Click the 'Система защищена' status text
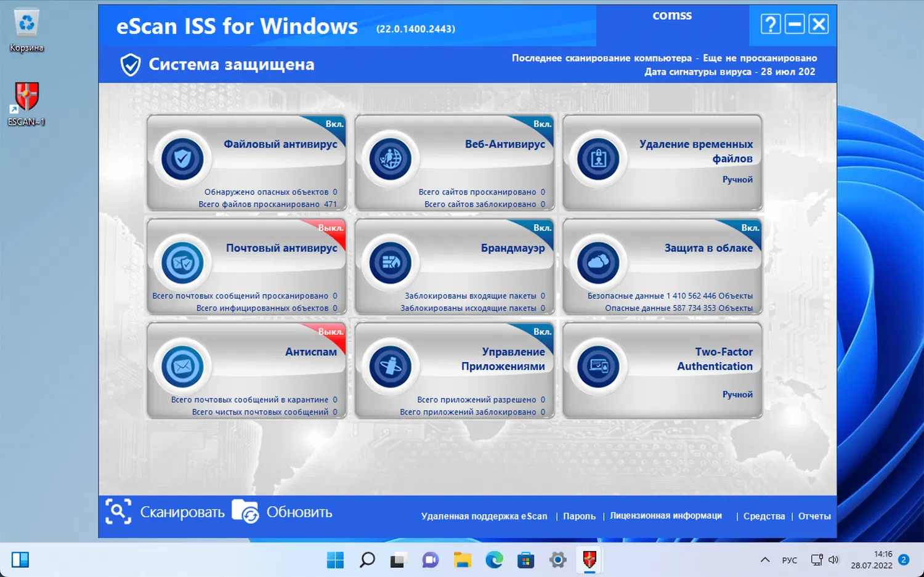The image size is (924, 577). click(232, 64)
